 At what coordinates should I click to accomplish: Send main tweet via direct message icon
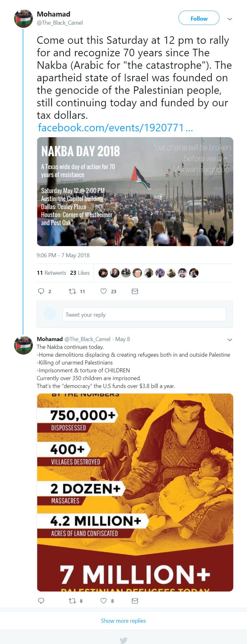(x=135, y=291)
